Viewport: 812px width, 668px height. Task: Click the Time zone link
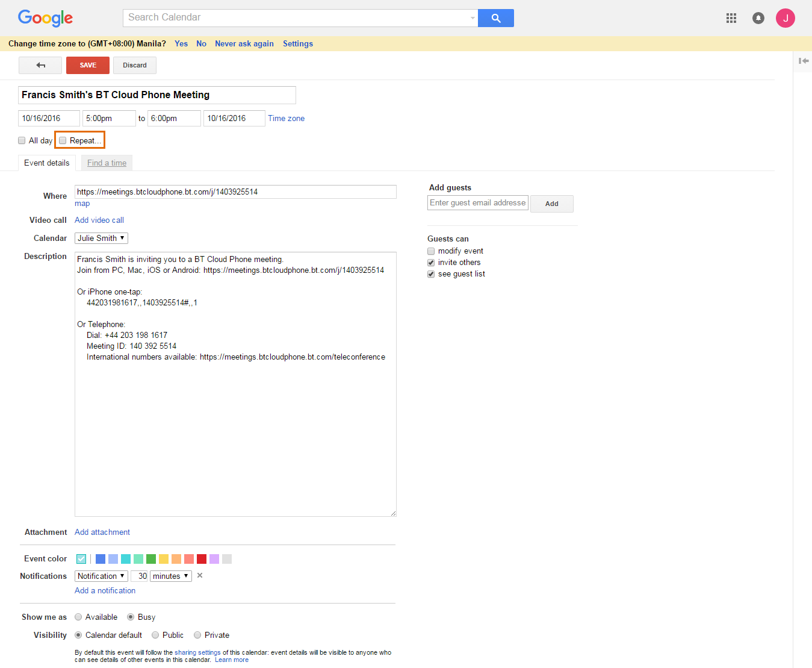pos(287,119)
